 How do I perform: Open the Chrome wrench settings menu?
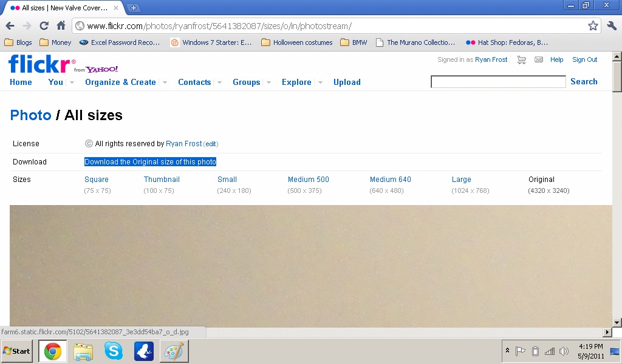(x=611, y=25)
